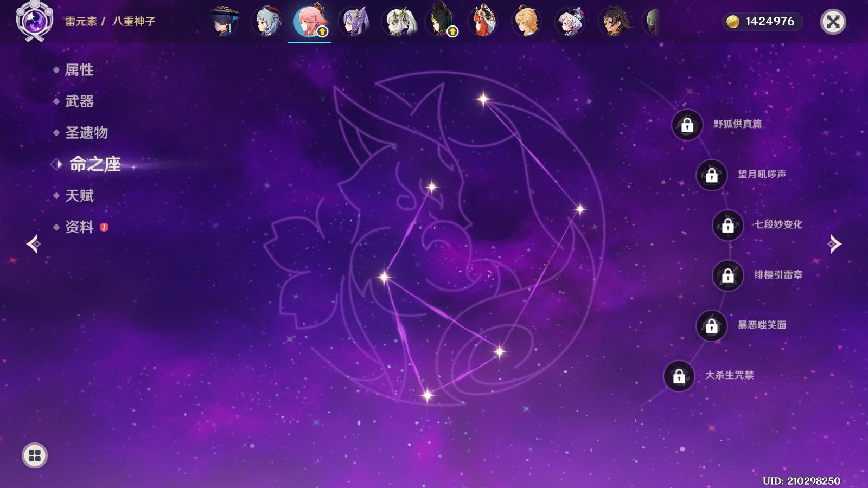This screenshot has height=488, width=868.
Task: Click the Mora coin balance 1424976
Action: (762, 21)
